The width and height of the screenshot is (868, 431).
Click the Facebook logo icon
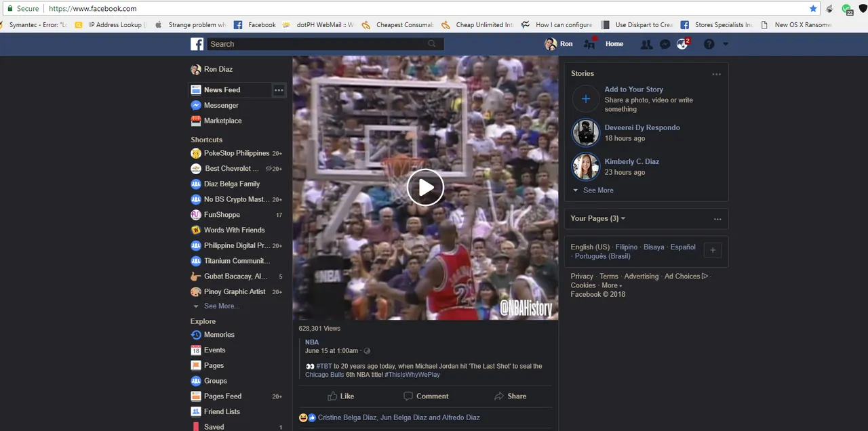pos(197,44)
